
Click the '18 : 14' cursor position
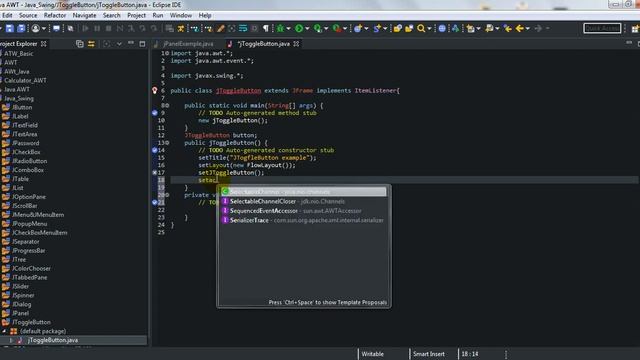pyautogui.click(x=470, y=354)
